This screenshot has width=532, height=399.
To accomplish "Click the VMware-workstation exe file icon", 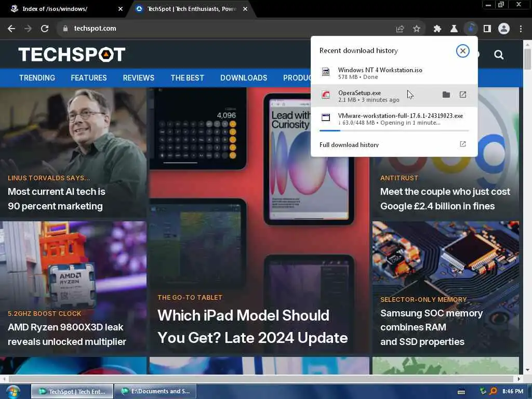I will [x=326, y=117].
